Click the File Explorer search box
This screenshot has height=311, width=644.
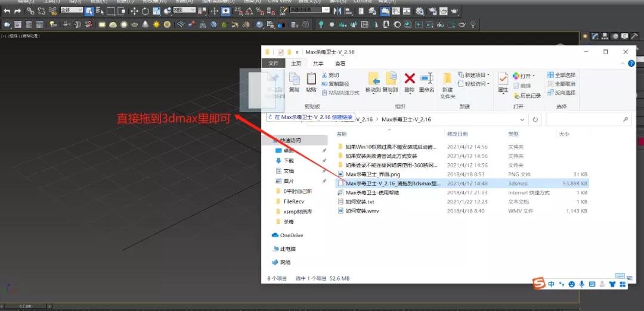tap(589, 119)
